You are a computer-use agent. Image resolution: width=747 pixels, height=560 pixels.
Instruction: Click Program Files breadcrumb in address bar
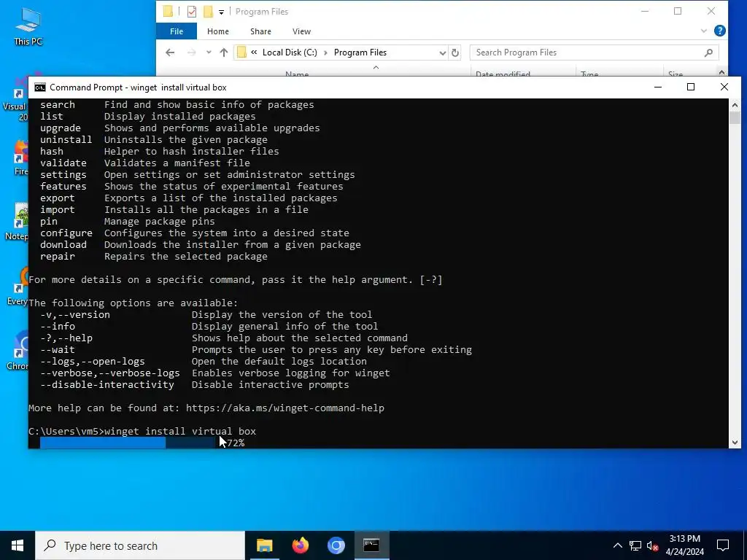[x=360, y=52]
